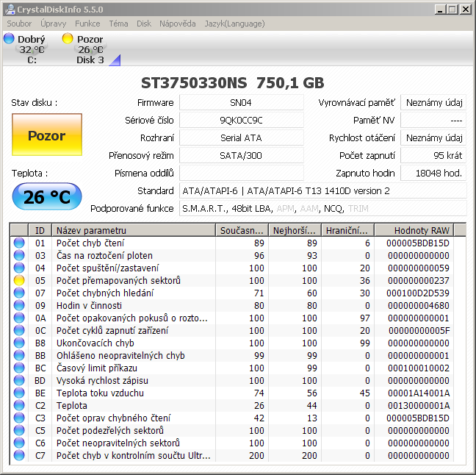Minimize the CrystalDiskInfo window

[x=439, y=10]
